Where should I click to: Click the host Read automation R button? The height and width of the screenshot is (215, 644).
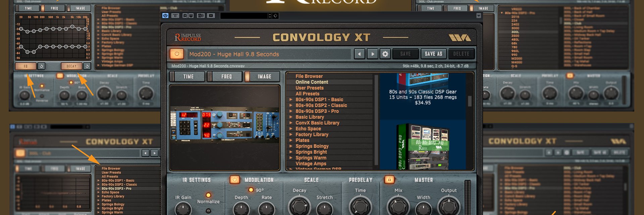pyautogui.click(x=185, y=15)
